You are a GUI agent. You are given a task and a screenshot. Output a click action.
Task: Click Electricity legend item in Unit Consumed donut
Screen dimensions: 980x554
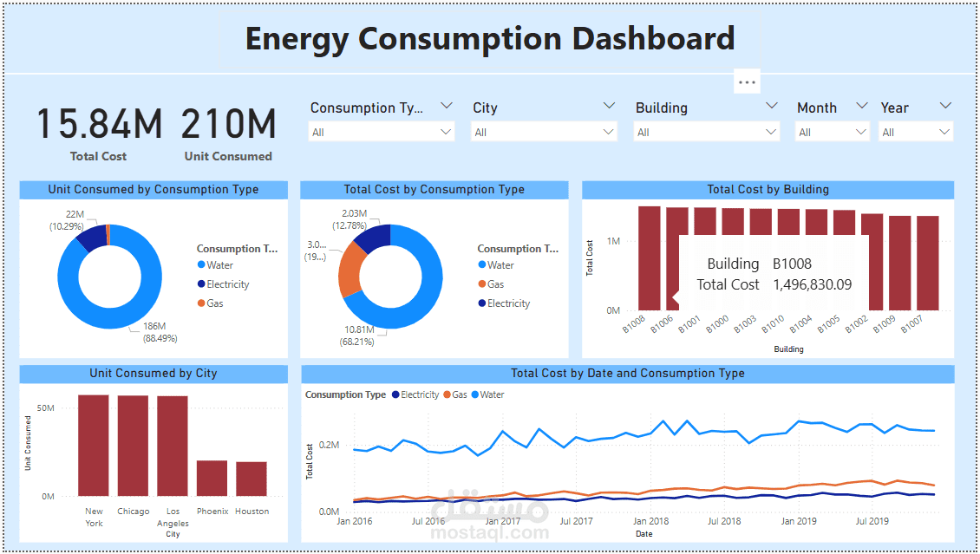tap(223, 284)
